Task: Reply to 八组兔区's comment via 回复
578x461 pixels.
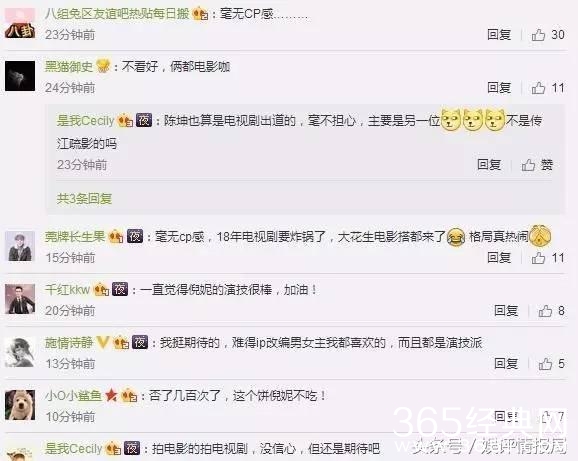Action: [x=499, y=35]
